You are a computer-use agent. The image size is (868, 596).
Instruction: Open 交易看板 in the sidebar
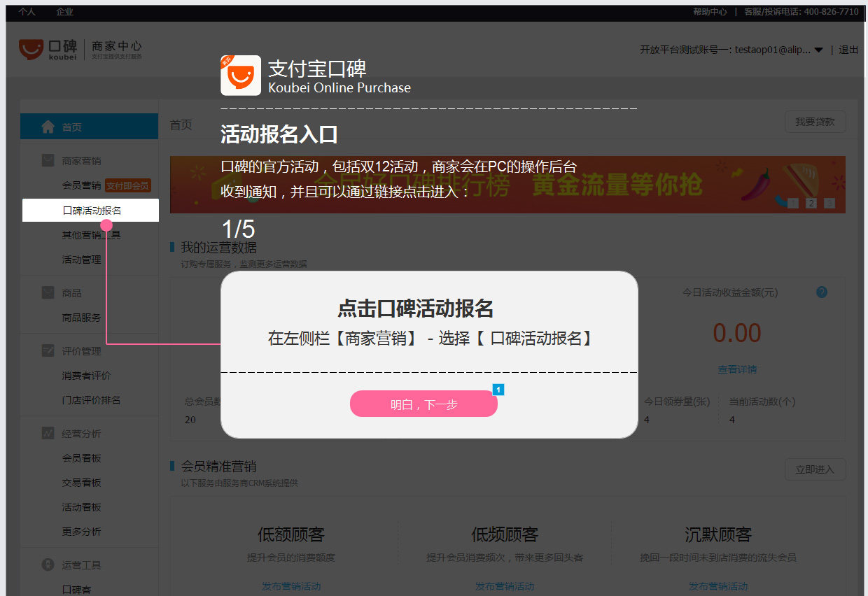[81, 483]
